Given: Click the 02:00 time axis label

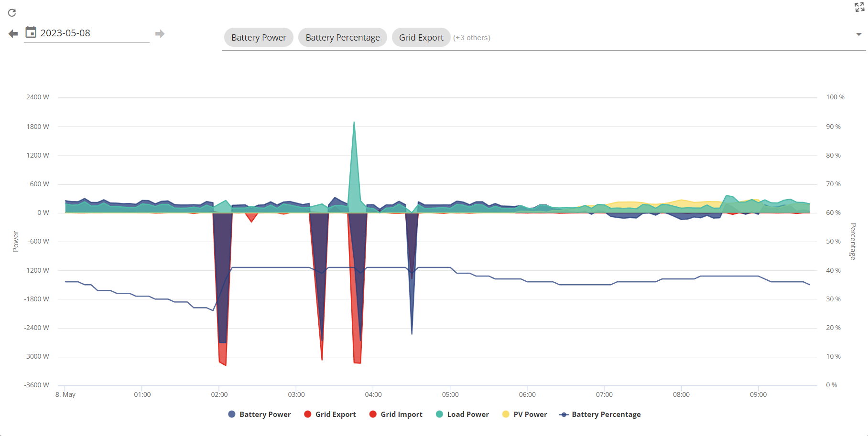Looking at the screenshot, I should click(219, 394).
